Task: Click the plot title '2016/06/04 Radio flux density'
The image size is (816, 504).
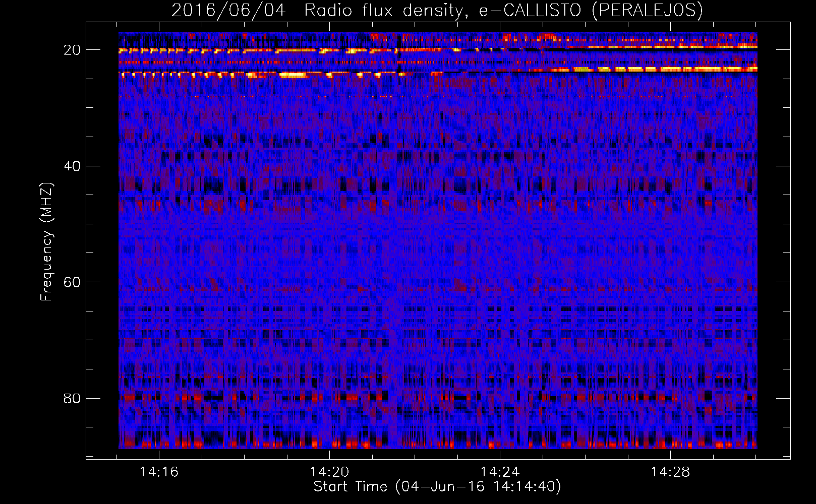Action: point(437,10)
